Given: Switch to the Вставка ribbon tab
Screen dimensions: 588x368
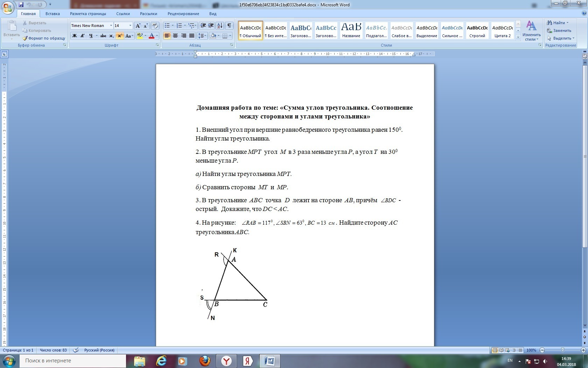Looking at the screenshot, I should click(x=52, y=14).
